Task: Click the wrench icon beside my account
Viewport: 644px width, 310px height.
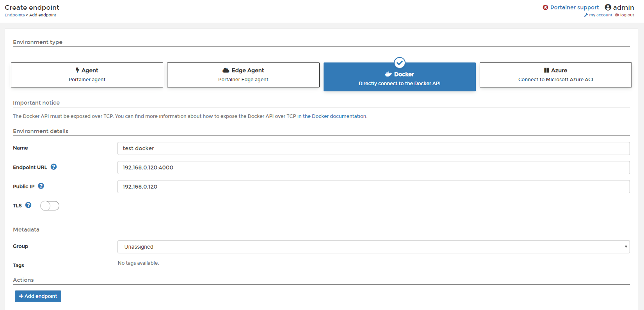Action: pos(586,15)
